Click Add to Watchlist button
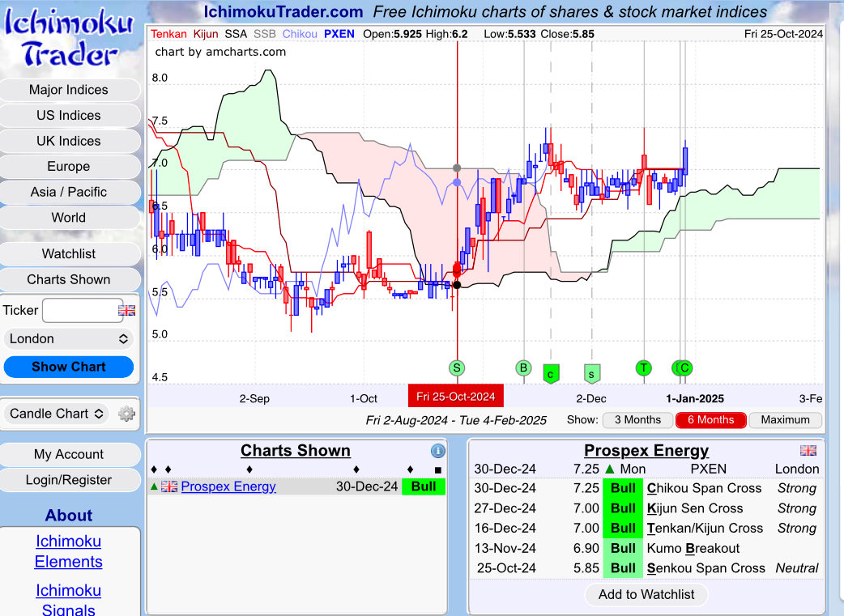 pos(646,594)
